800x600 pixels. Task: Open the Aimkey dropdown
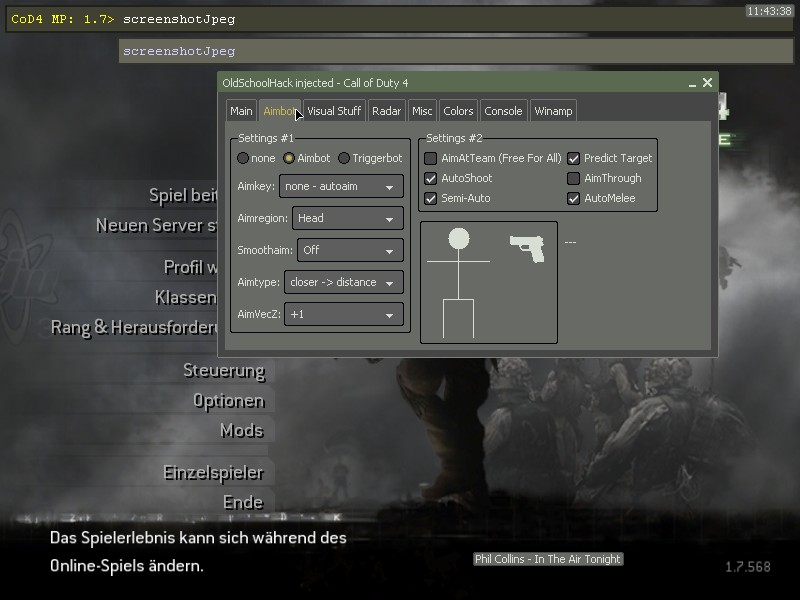point(341,186)
